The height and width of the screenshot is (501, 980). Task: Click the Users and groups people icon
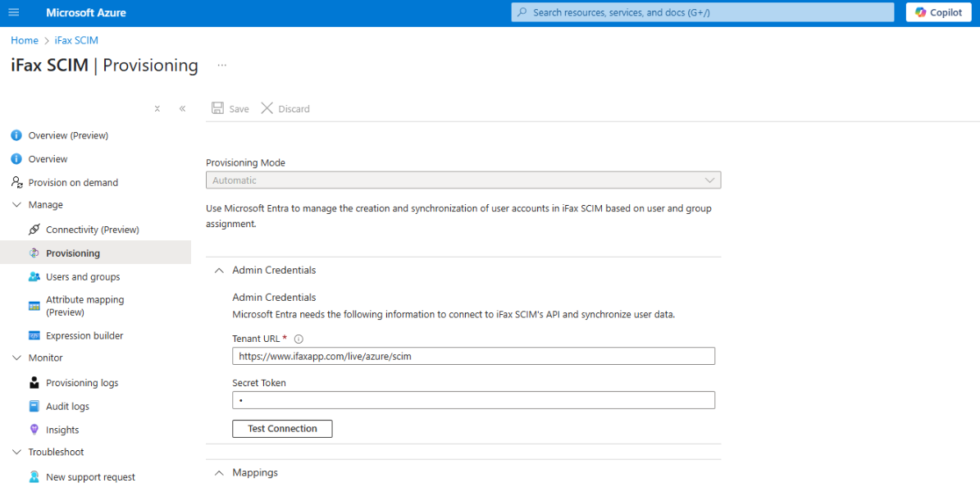(34, 276)
